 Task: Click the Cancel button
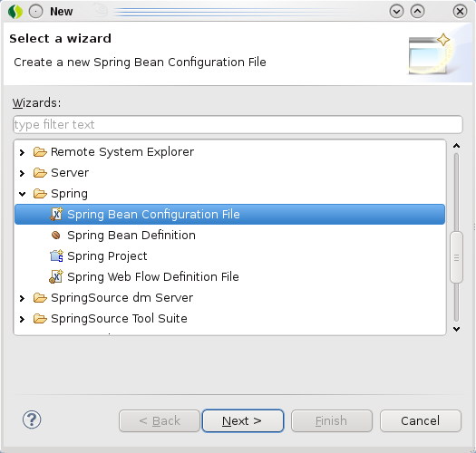(421, 421)
